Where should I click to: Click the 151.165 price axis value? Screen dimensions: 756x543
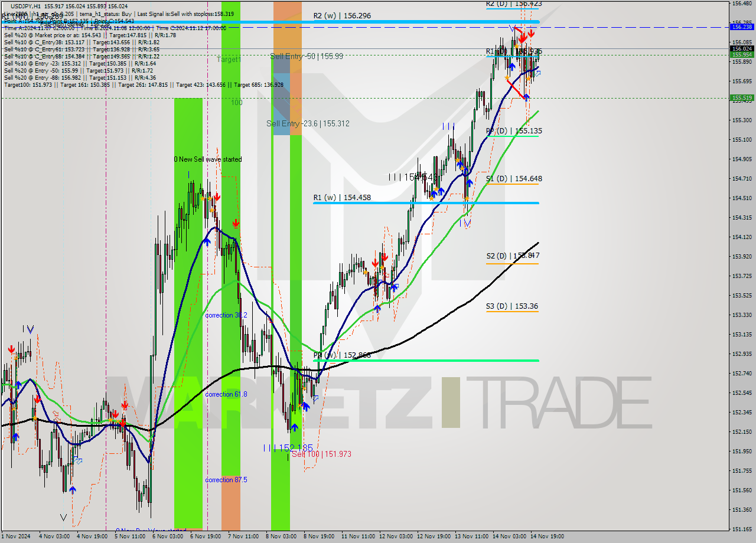[742, 529]
